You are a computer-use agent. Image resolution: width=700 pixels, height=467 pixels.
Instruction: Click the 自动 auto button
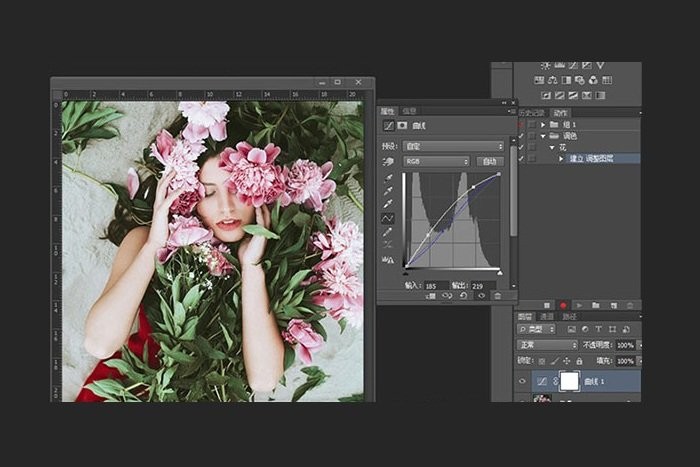pyautogui.click(x=488, y=161)
